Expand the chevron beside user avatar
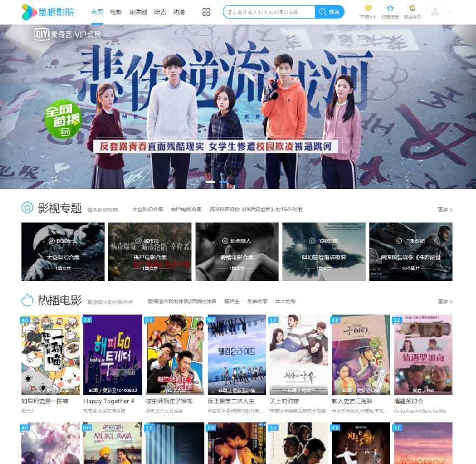The image size is (476, 464). [x=451, y=12]
